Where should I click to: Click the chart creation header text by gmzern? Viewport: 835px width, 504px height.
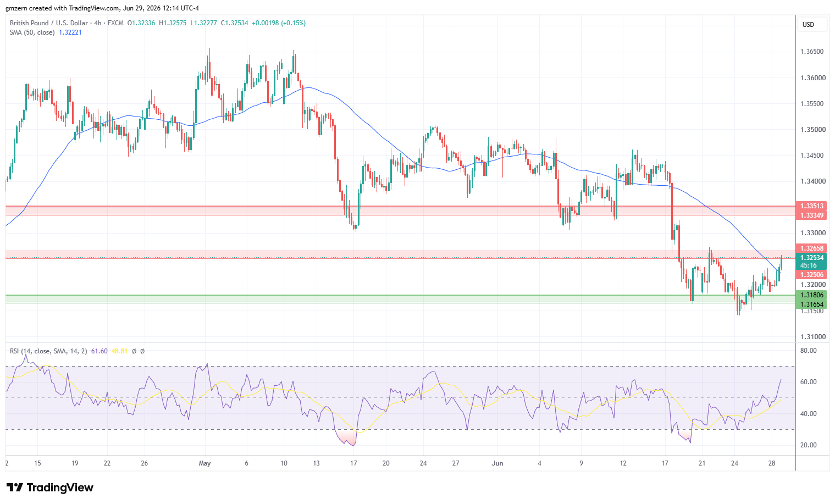[x=102, y=8]
